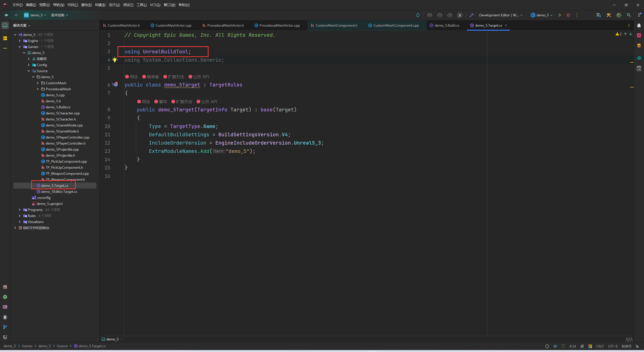
Task: Switch to the demo_5.Build.cs tab
Action: click(447, 25)
